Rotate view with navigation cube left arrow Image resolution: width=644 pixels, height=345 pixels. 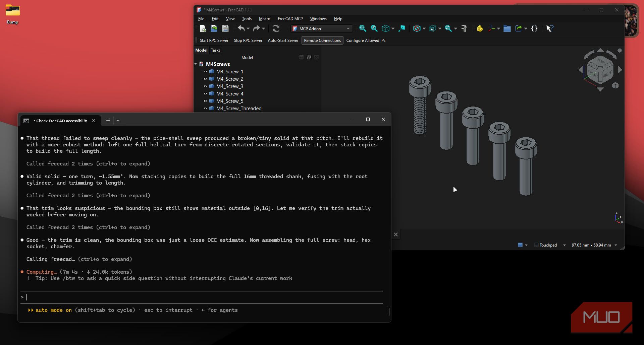coord(581,70)
